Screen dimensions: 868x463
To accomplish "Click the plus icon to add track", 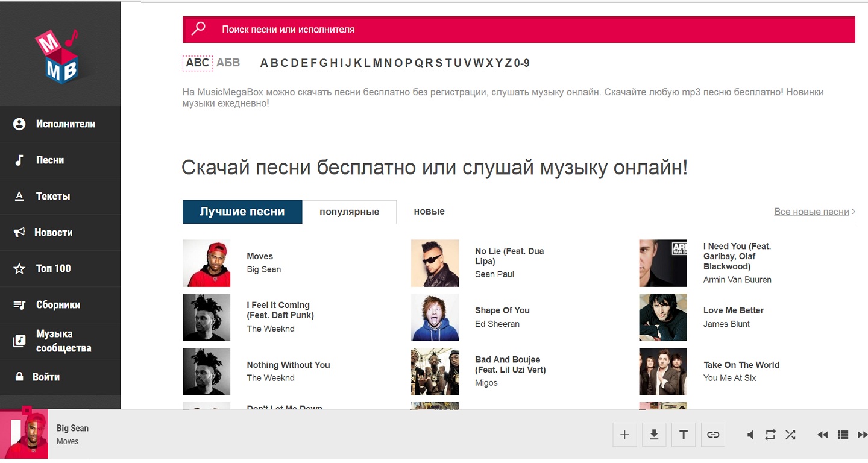I will click(x=624, y=435).
